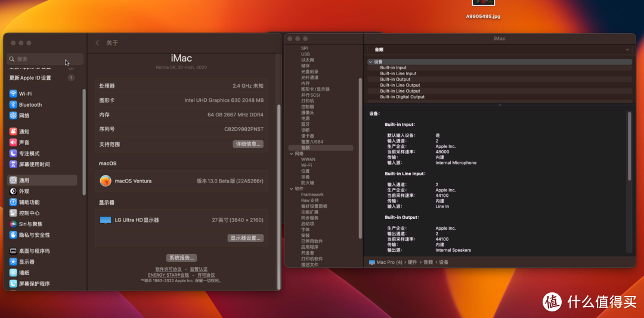This screenshot has width=644, height=318.
Task: Open the 通知 bell icon
Action: click(13, 131)
